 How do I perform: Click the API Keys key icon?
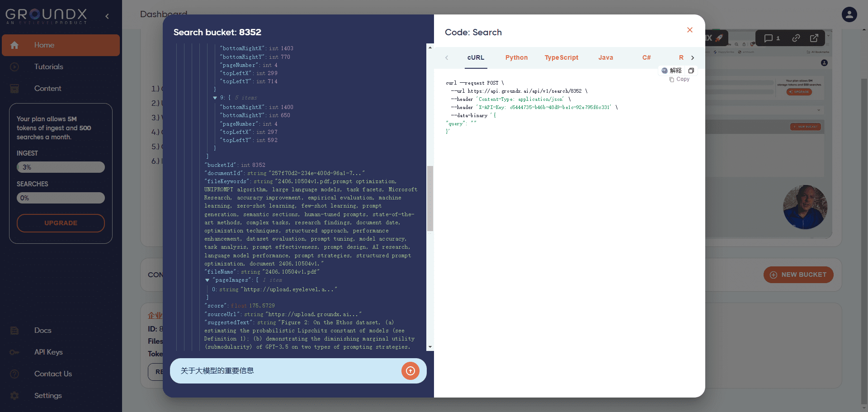coord(14,352)
